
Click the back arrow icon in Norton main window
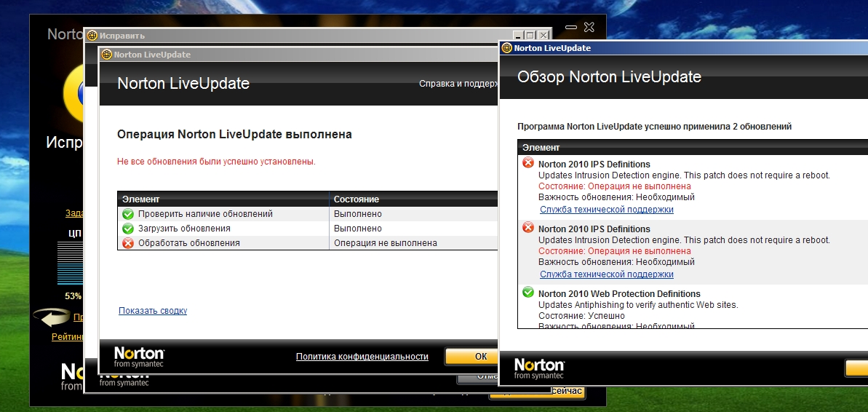click(52, 317)
